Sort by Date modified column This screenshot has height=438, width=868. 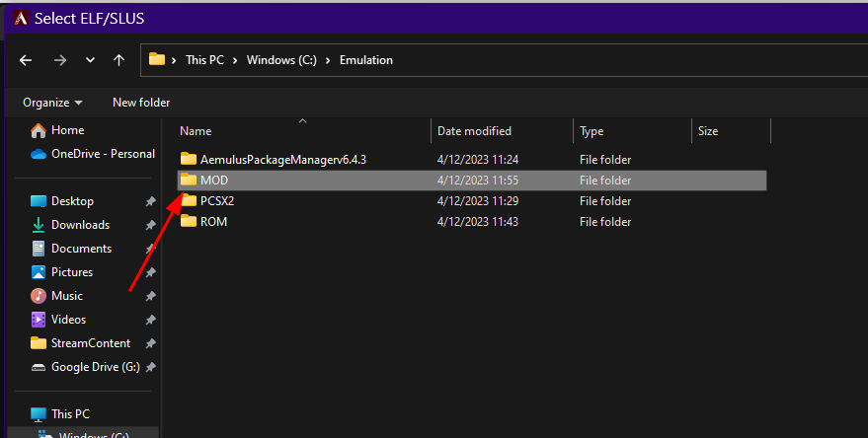pos(474,131)
